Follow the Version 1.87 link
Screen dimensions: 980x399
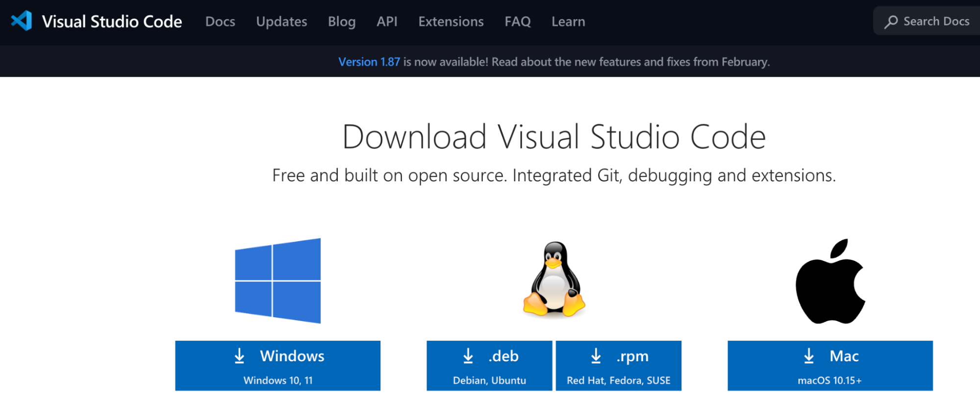coord(369,62)
